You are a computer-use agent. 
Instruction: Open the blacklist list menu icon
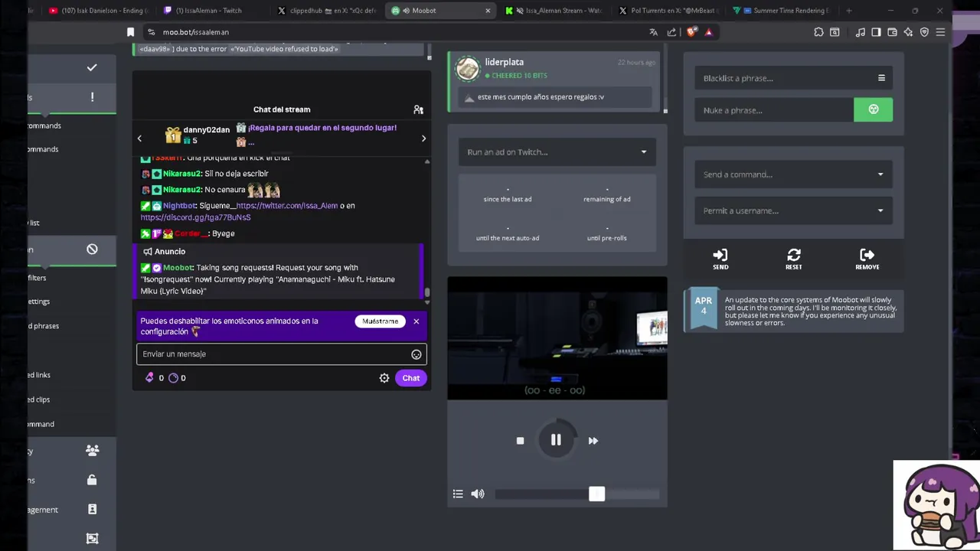pos(881,78)
